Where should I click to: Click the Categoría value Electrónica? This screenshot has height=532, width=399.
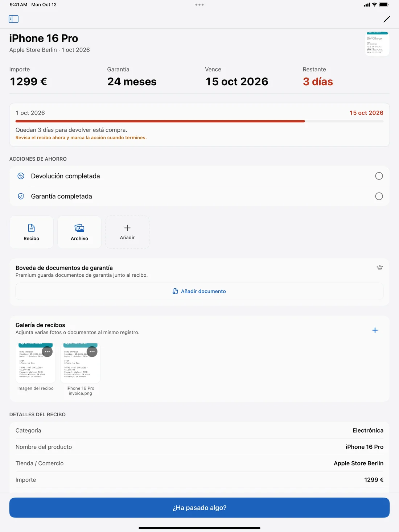point(368,430)
